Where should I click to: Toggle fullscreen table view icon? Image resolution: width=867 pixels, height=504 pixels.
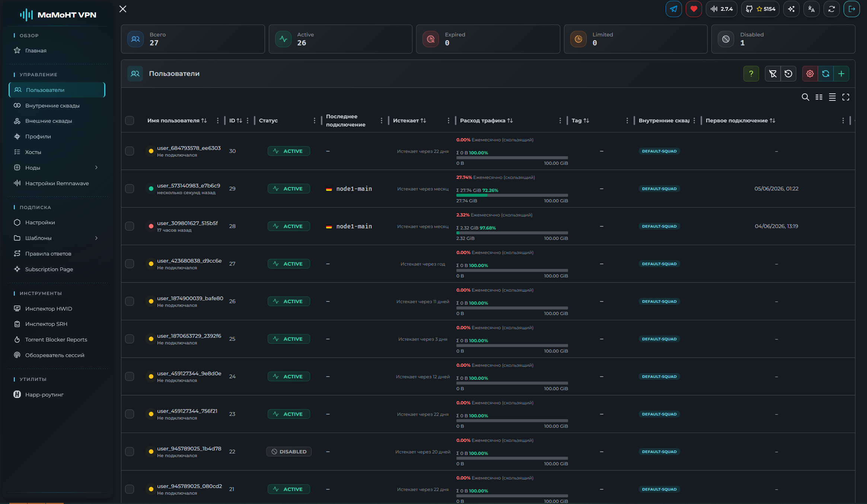pos(846,97)
